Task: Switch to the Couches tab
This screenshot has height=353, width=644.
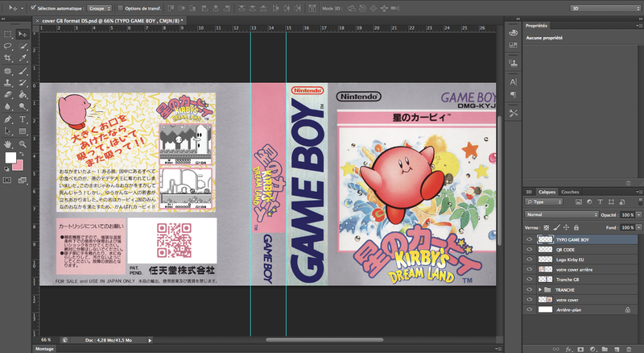Action: click(570, 192)
